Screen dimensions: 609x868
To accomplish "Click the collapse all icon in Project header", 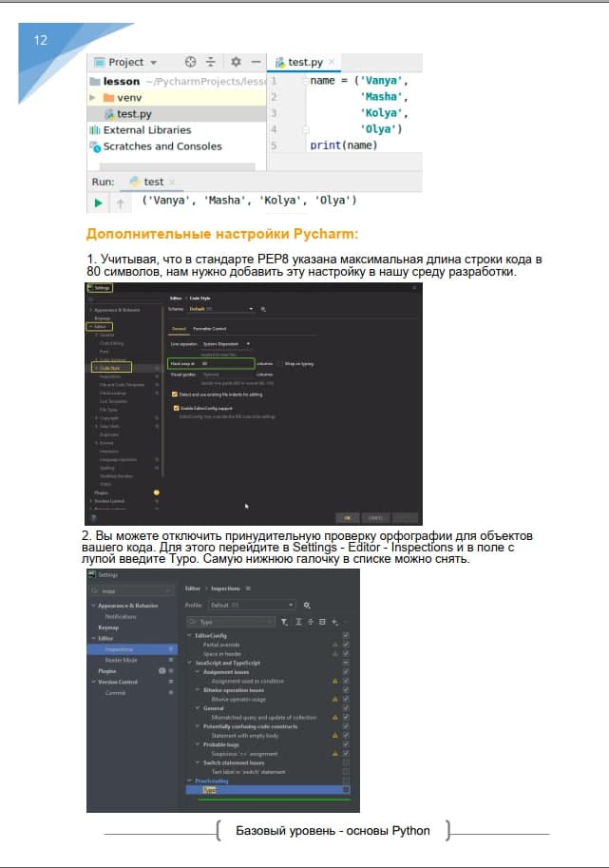I will (x=212, y=62).
